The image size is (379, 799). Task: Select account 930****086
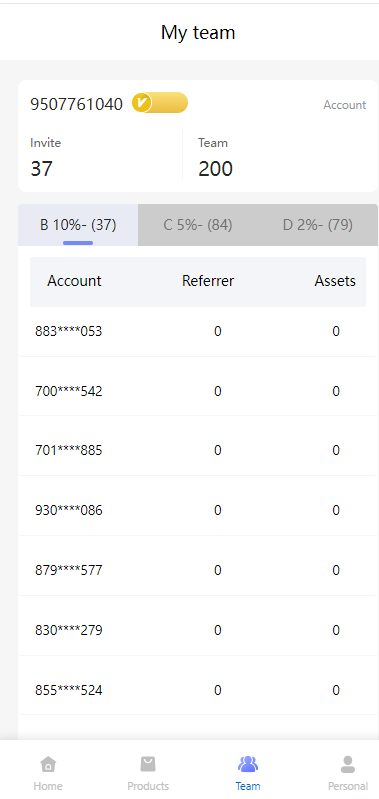[x=69, y=510]
